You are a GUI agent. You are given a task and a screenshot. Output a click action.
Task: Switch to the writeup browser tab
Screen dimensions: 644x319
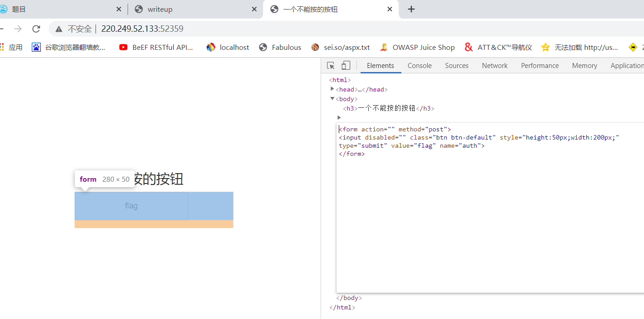195,9
